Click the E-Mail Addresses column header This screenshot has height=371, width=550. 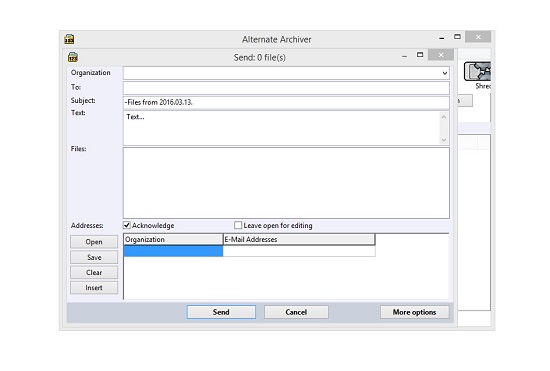(299, 239)
